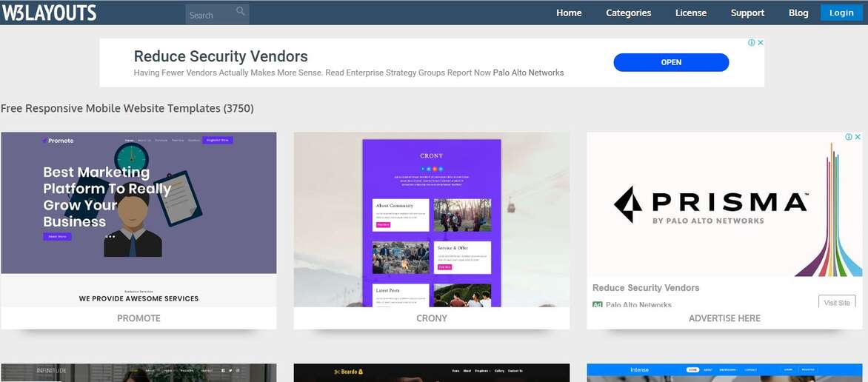868x382 pixels.
Task: Click the ADVERTISE HERE label
Action: pos(724,318)
